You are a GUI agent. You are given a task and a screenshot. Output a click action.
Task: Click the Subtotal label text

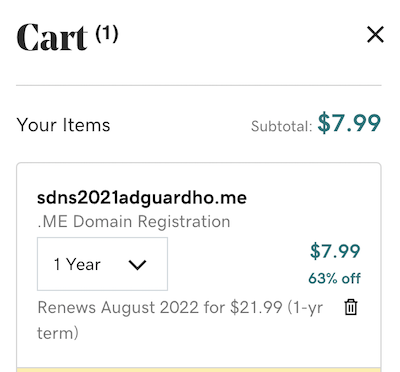click(281, 126)
